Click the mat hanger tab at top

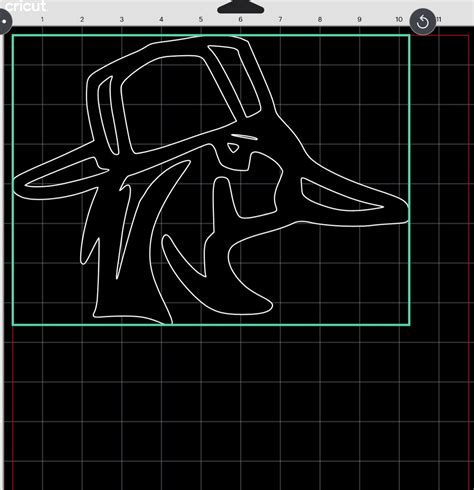point(240,7)
